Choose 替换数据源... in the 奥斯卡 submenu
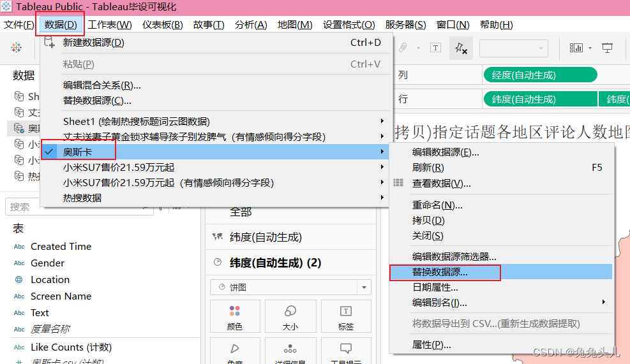The width and height of the screenshot is (630, 364). tap(501, 272)
